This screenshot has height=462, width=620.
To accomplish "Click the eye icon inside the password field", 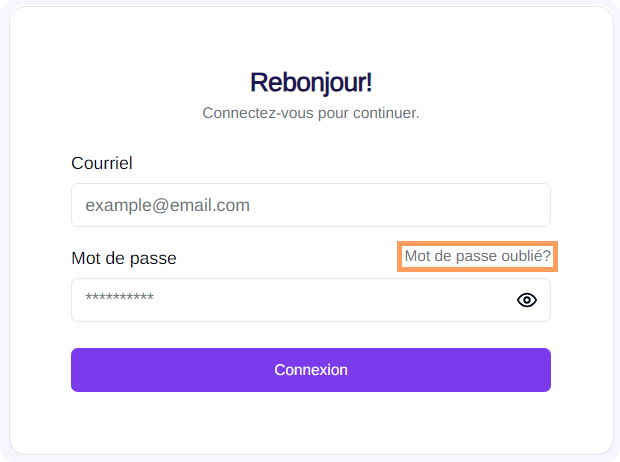I will [527, 300].
